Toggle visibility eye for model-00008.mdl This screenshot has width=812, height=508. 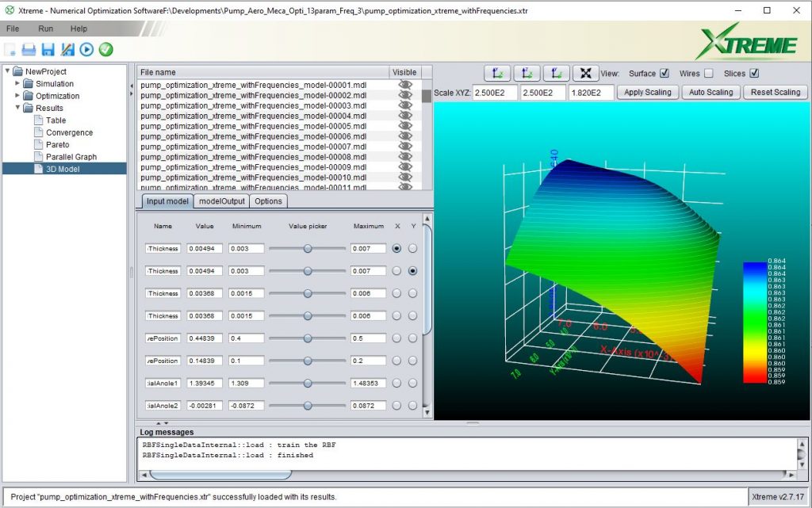(405, 157)
